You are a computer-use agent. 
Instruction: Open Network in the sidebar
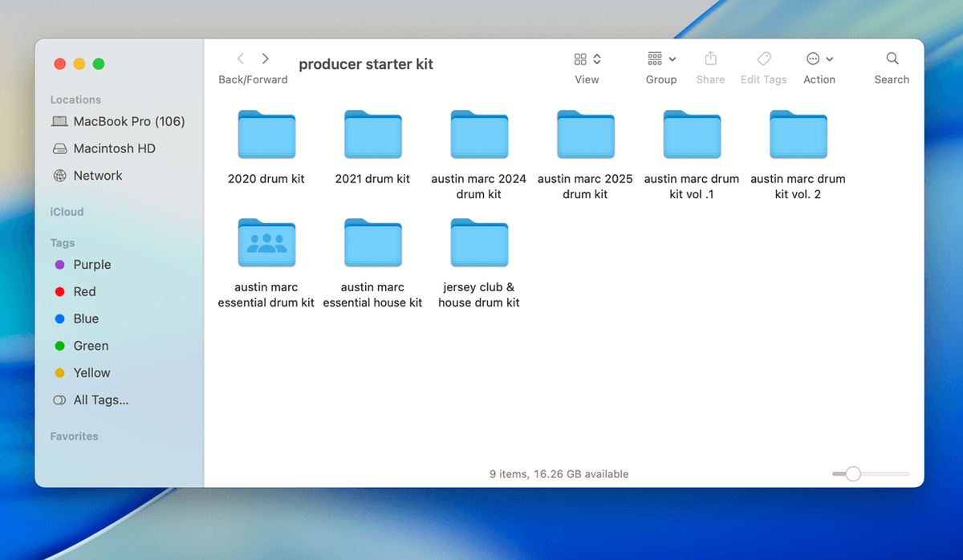tap(87, 176)
